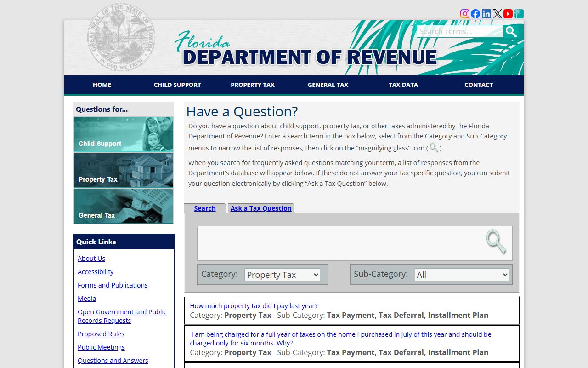Viewport: 588px width, 368px height.
Task: Click the teal palm tree icon
Action: pos(519,14)
